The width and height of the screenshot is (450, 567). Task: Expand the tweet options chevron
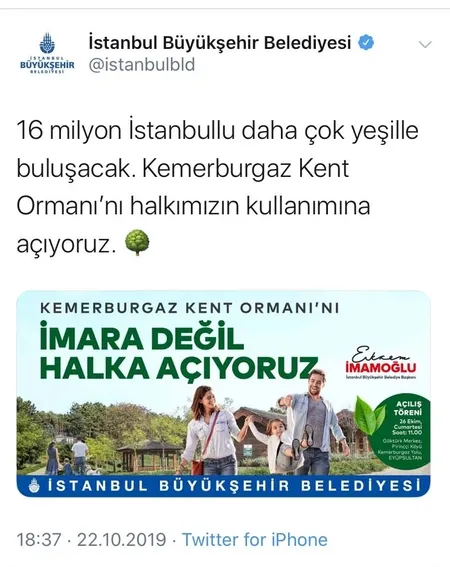coord(425,44)
